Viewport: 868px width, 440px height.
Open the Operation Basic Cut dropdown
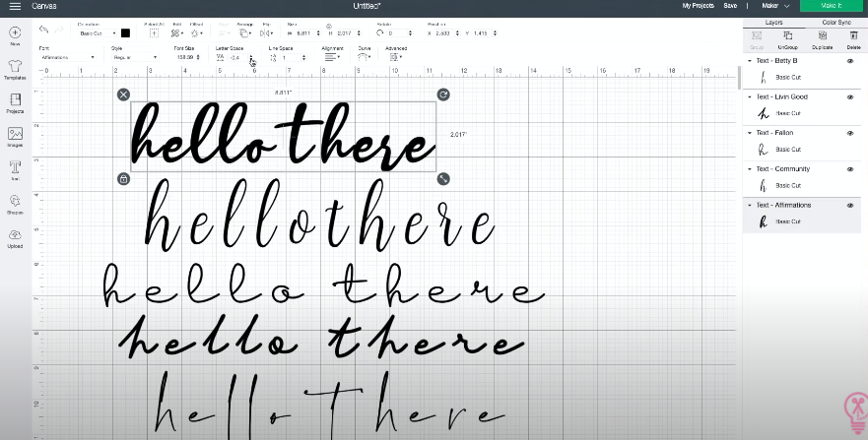coord(98,33)
